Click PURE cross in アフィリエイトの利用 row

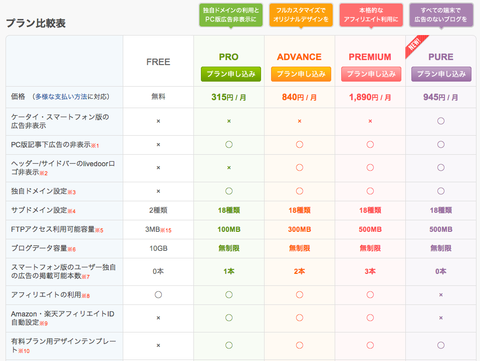(x=441, y=295)
